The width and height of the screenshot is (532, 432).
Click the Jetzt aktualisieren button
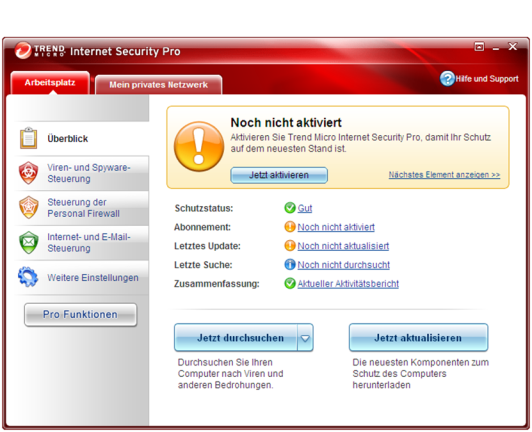(418, 338)
